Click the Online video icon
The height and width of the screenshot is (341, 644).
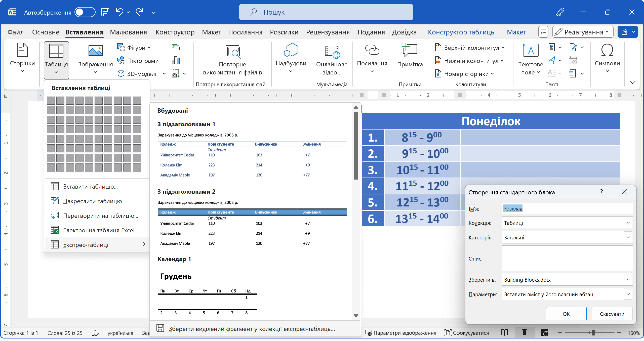pos(332,52)
